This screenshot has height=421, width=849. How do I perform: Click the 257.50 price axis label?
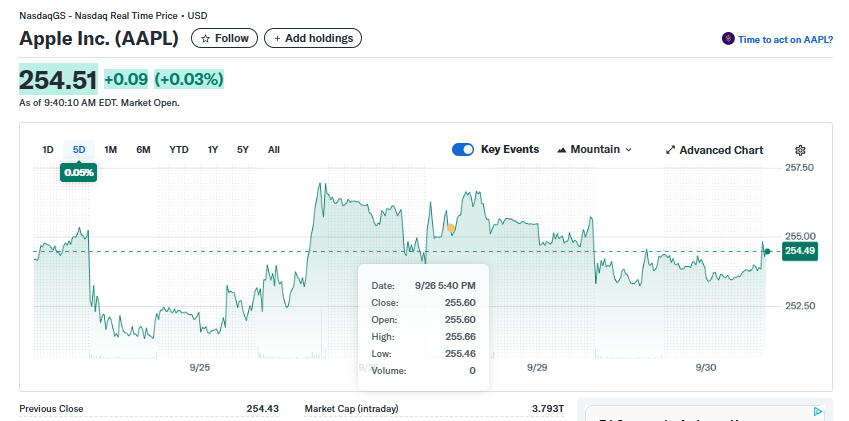click(x=800, y=168)
